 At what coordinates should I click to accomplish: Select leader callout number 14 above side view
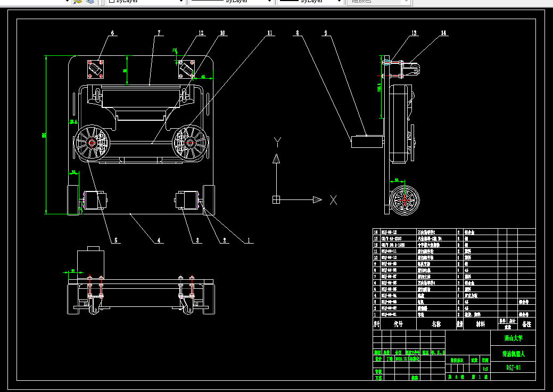pyautogui.click(x=443, y=33)
